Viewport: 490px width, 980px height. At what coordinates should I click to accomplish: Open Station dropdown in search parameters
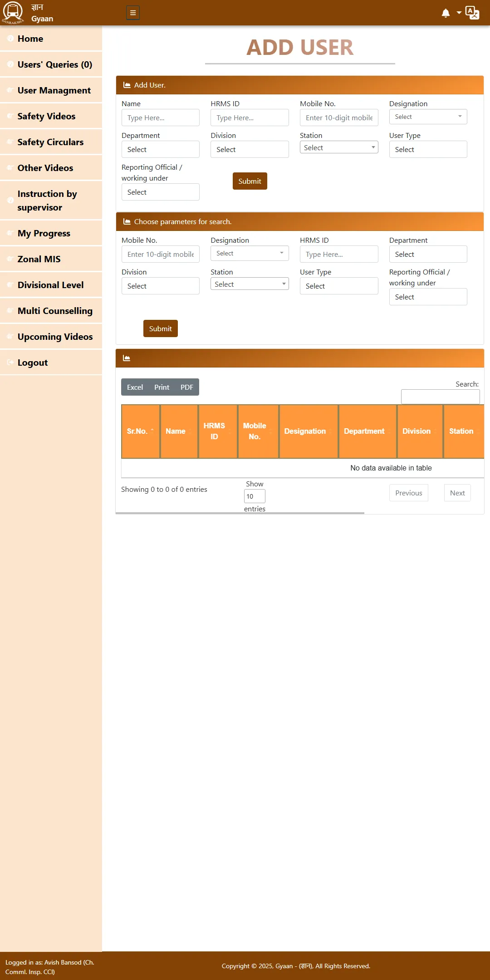point(250,284)
